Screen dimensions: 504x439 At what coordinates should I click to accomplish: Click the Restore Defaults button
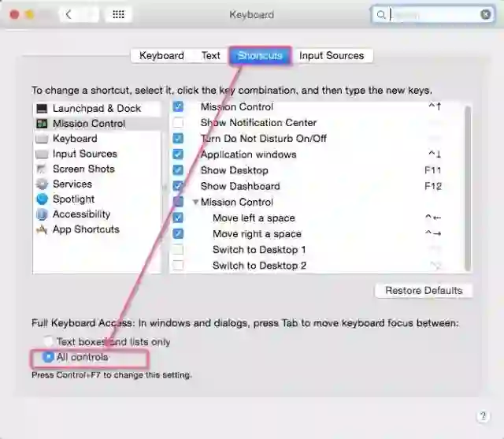click(424, 290)
